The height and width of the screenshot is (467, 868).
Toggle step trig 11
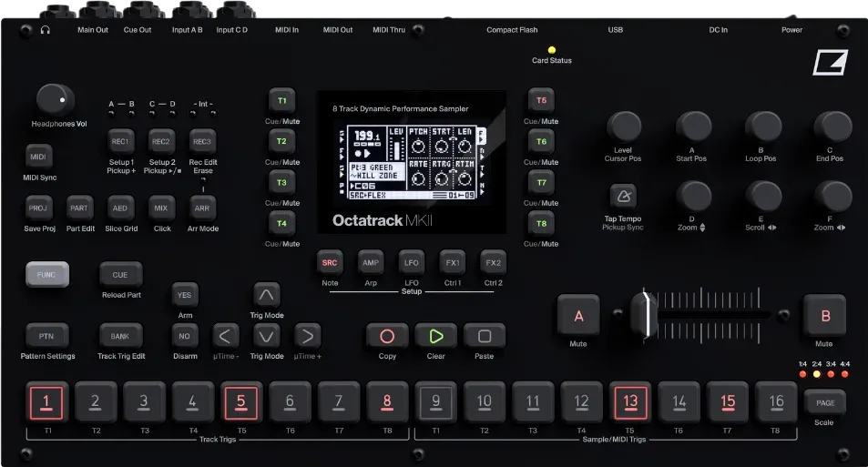click(533, 402)
